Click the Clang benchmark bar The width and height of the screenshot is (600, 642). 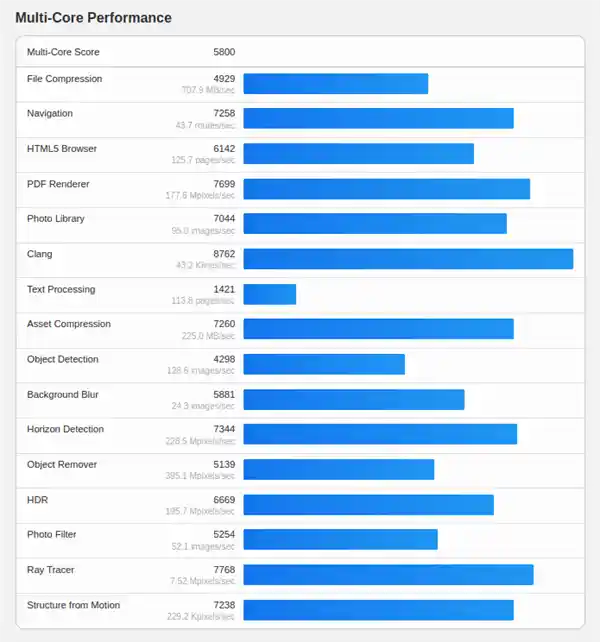pyautogui.click(x=408, y=259)
